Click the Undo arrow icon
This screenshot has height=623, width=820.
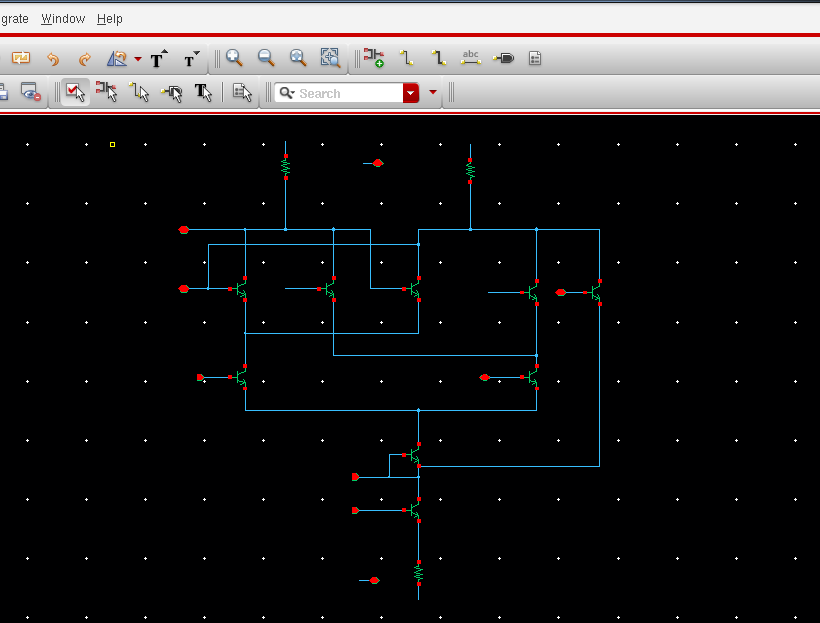click(x=53, y=59)
